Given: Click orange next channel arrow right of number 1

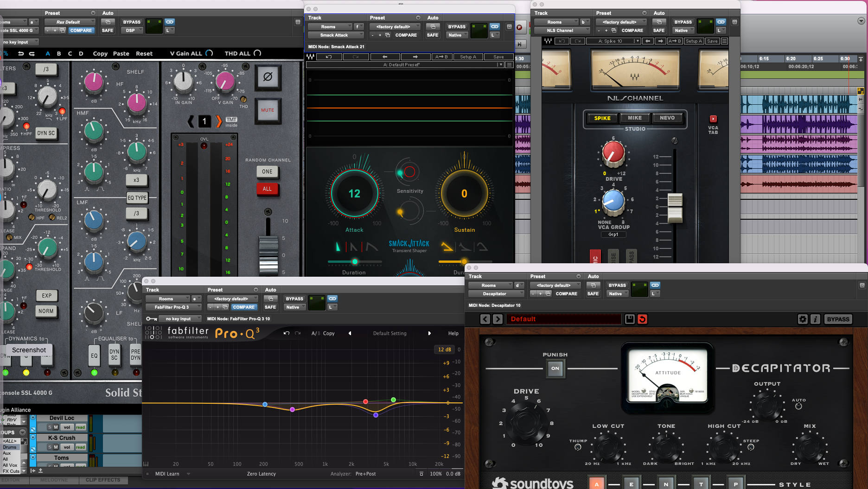Looking at the screenshot, I should (x=218, y=121).
